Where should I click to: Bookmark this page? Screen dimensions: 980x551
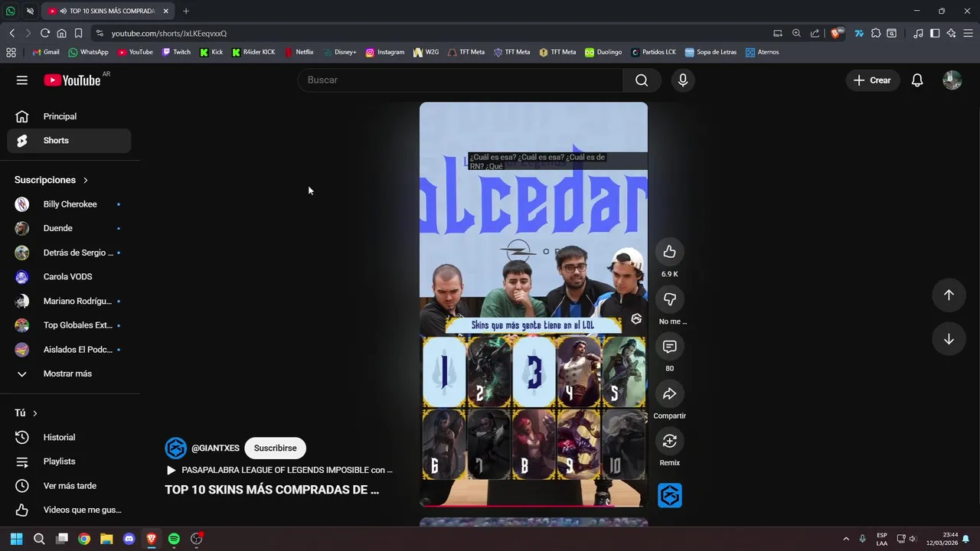pos(78,33)
